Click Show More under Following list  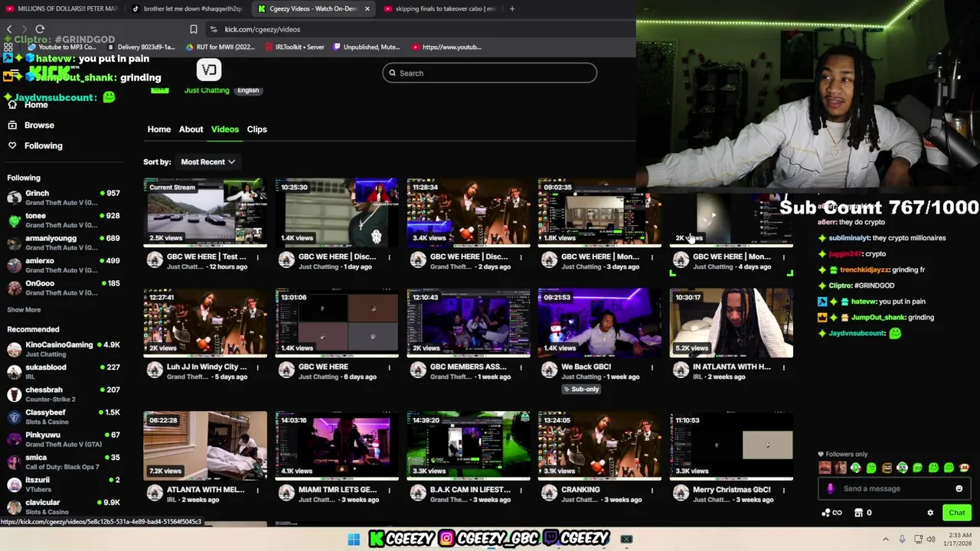click(x=24, y=310)
